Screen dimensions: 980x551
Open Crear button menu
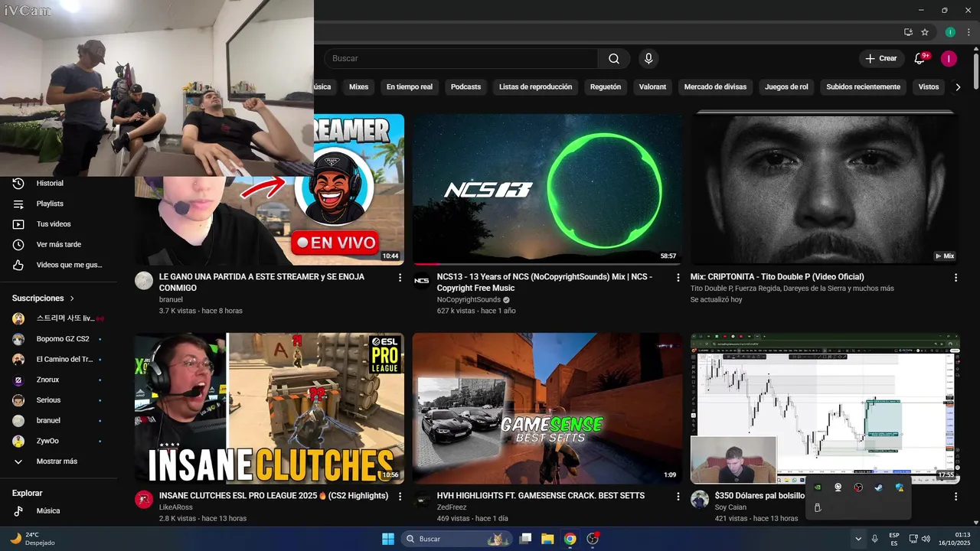click(880, 59)
